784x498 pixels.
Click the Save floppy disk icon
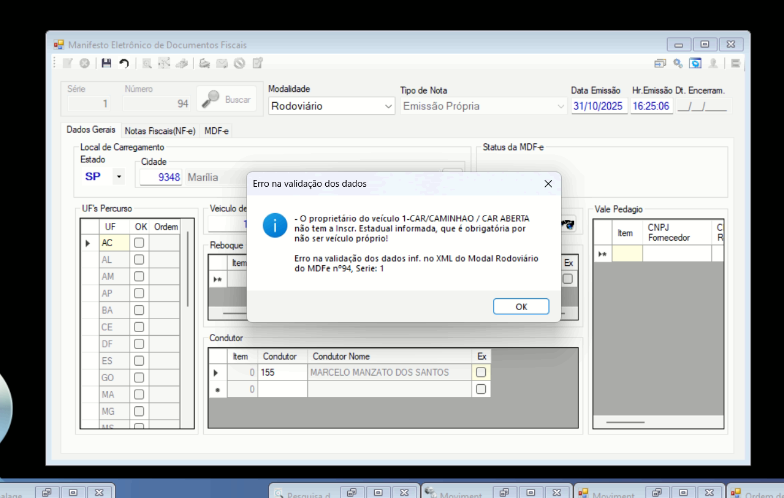click(106, 63)
